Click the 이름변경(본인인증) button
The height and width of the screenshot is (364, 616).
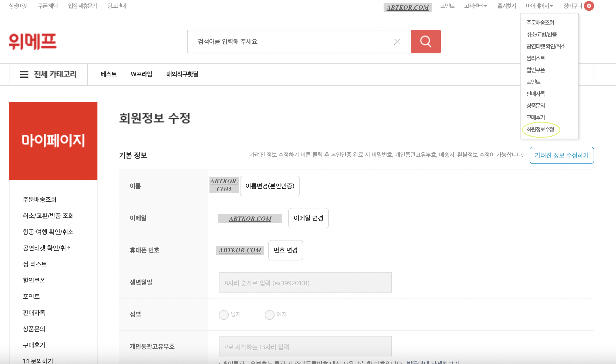coord(270,186)
